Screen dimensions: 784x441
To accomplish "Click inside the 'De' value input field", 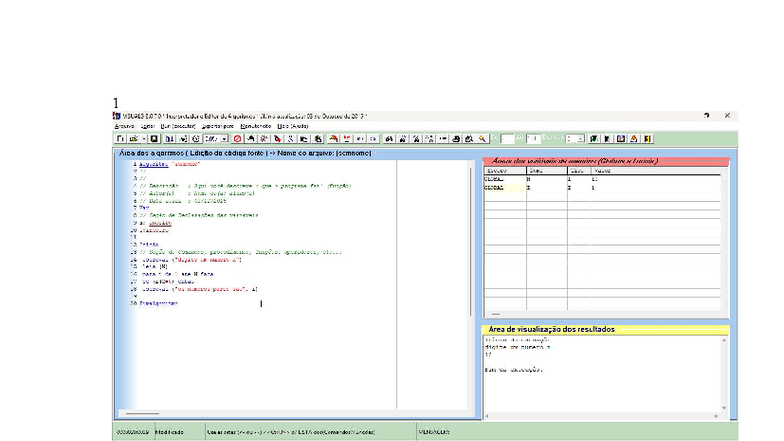I will tap(508, 138).
